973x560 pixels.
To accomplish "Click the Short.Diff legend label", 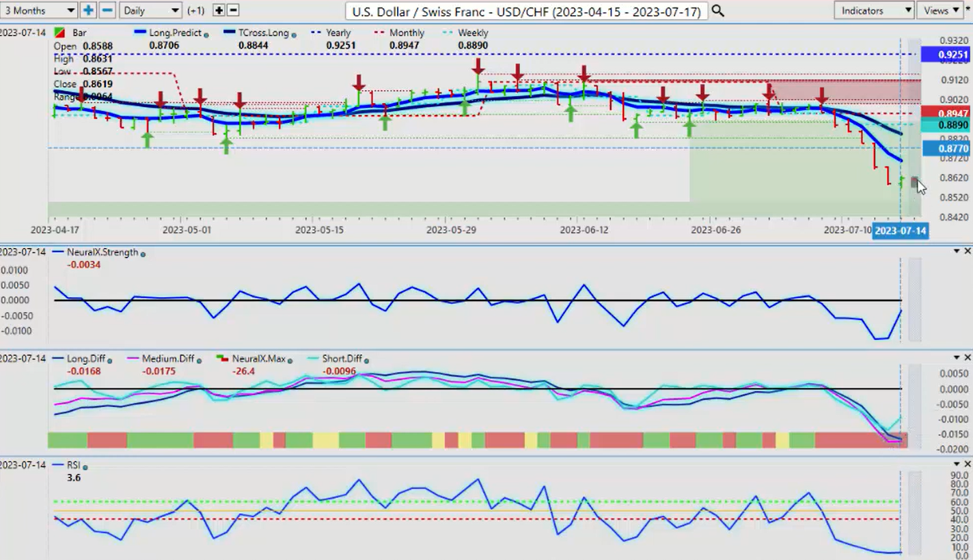I will point(342,359).
